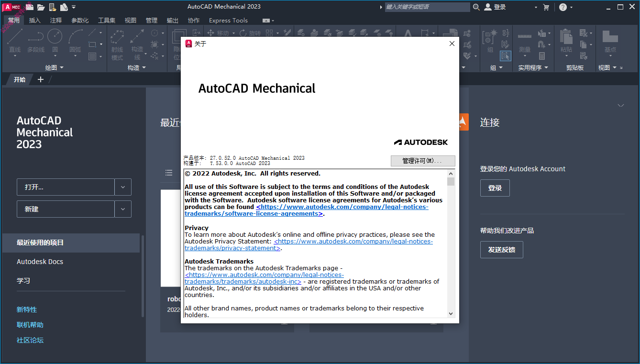Select 最近使用的项目 in left sidebar

tap(71, 243)
